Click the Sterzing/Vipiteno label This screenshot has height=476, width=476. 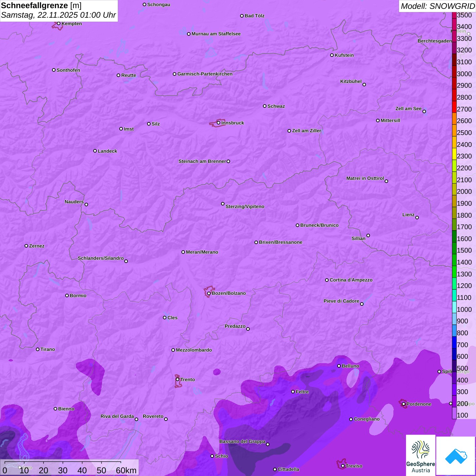tap(245, 206)
